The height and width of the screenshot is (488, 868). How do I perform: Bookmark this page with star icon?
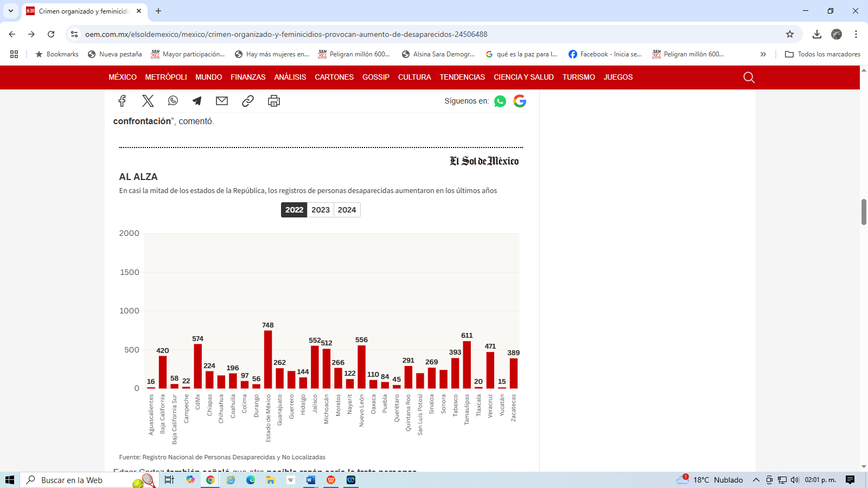point(790,34)
